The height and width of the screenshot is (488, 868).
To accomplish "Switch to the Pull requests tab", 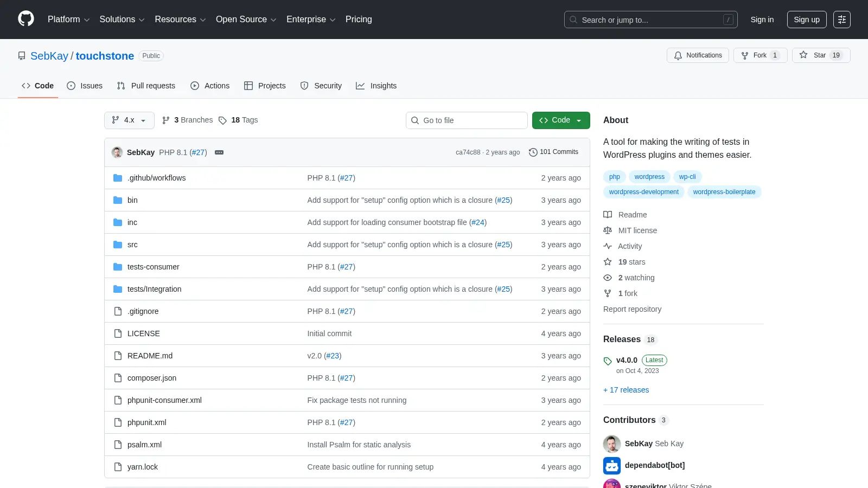I will pyautogui.click(x=146, y=86).
